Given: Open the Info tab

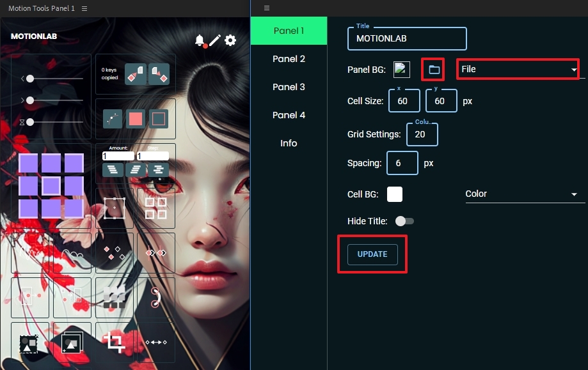Looking at the screenshot, I should pos(289,143).
